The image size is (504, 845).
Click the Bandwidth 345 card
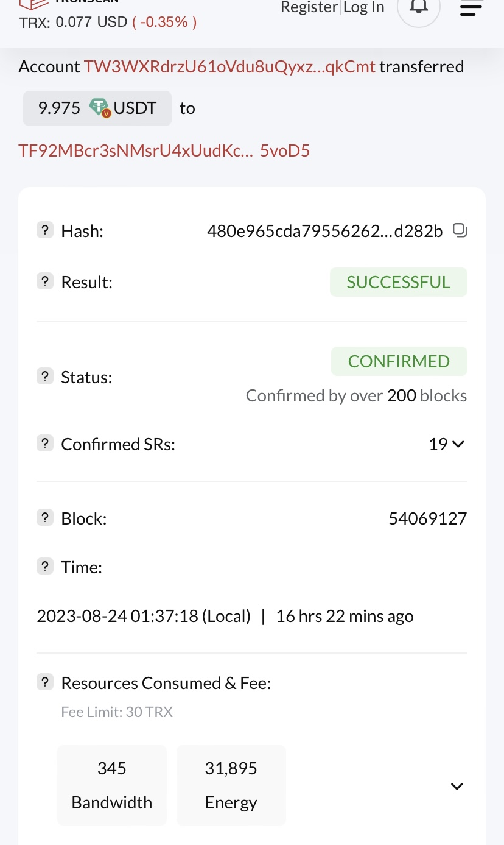click(x=112, y=785)
